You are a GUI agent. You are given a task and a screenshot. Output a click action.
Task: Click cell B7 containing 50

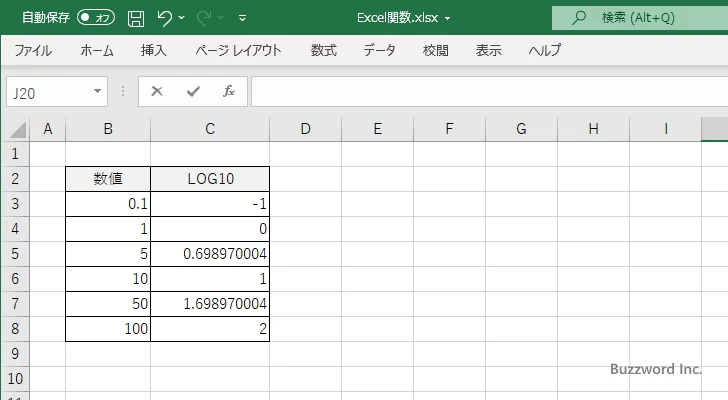click(108, 304)
